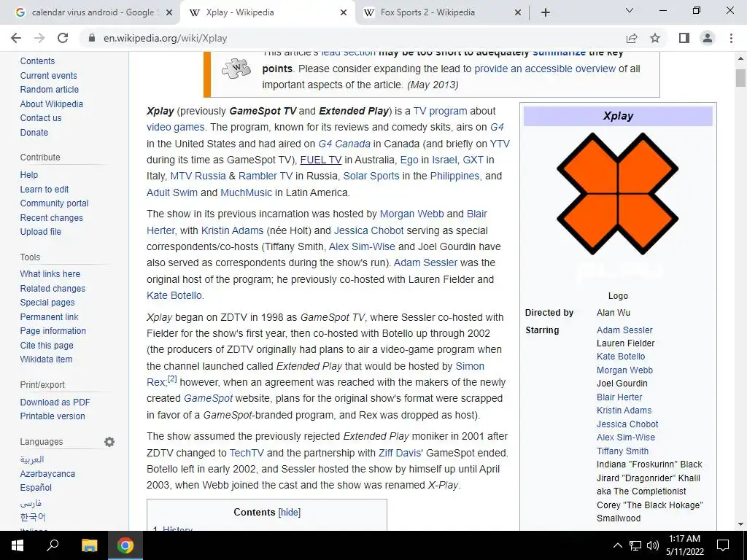Click the Chrome taskbar icon
This screenshot has width=747, height=560.
pyautogui.click(x=125, y=545)
